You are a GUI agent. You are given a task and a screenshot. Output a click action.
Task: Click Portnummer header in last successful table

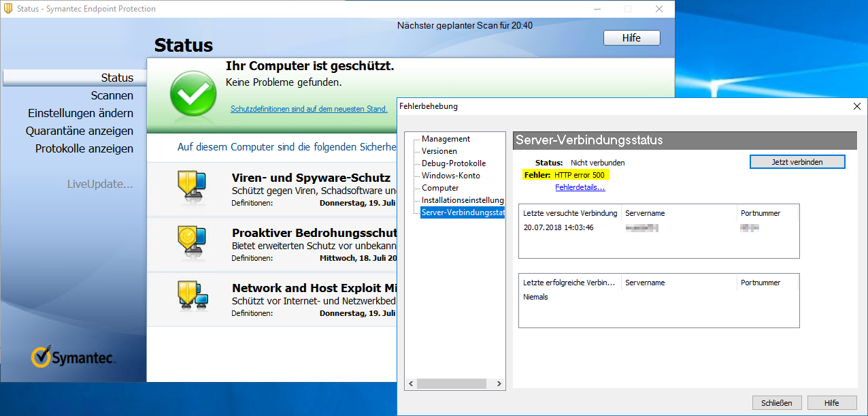tap(768, 283)
